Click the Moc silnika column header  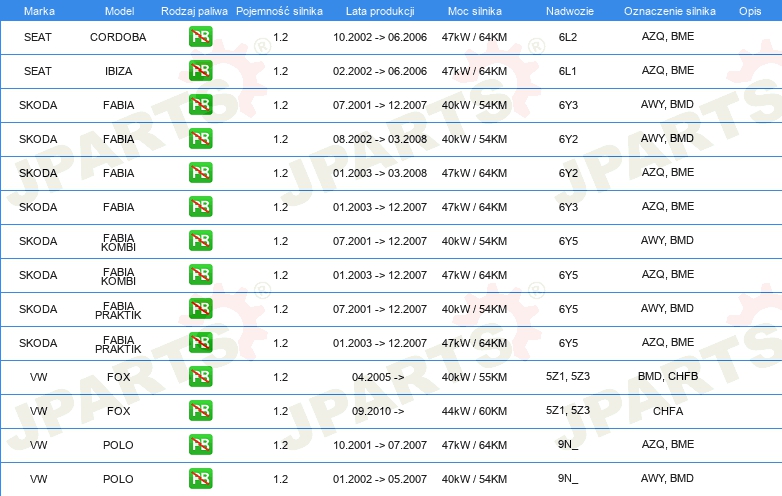coord(474,10)
